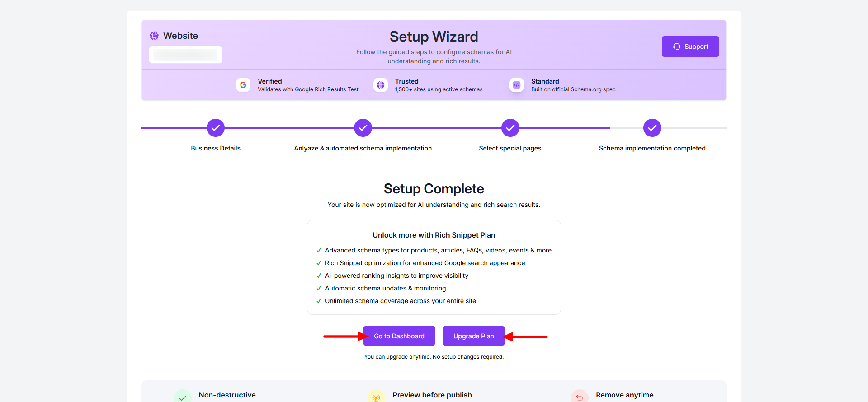868x402 pixels.
Task: Click the Google Verified icon
Action: click(243, 85)
